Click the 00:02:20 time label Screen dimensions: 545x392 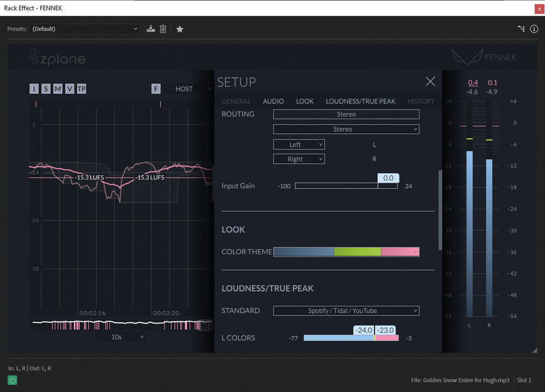click(166, 313)
